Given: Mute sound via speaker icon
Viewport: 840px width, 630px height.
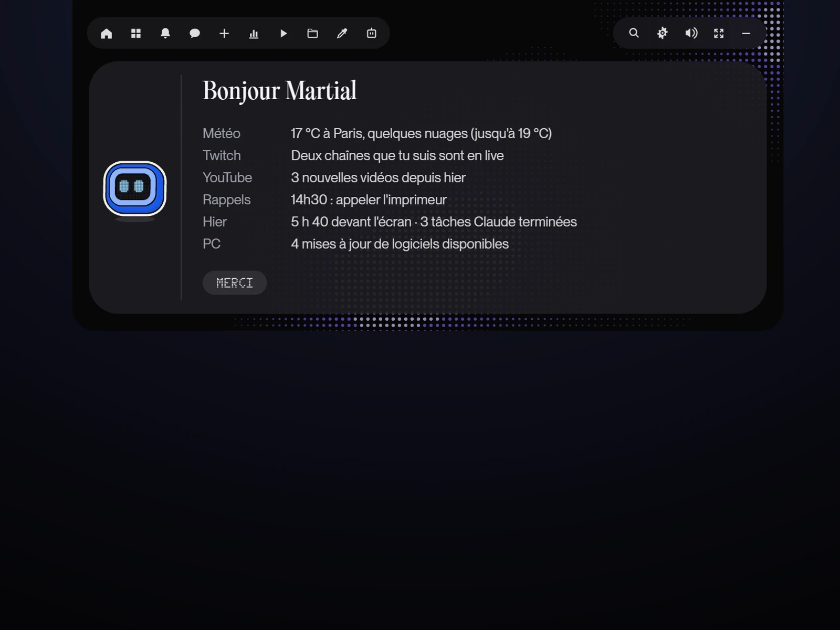Looking at the screenshot, I should point(691,33).
